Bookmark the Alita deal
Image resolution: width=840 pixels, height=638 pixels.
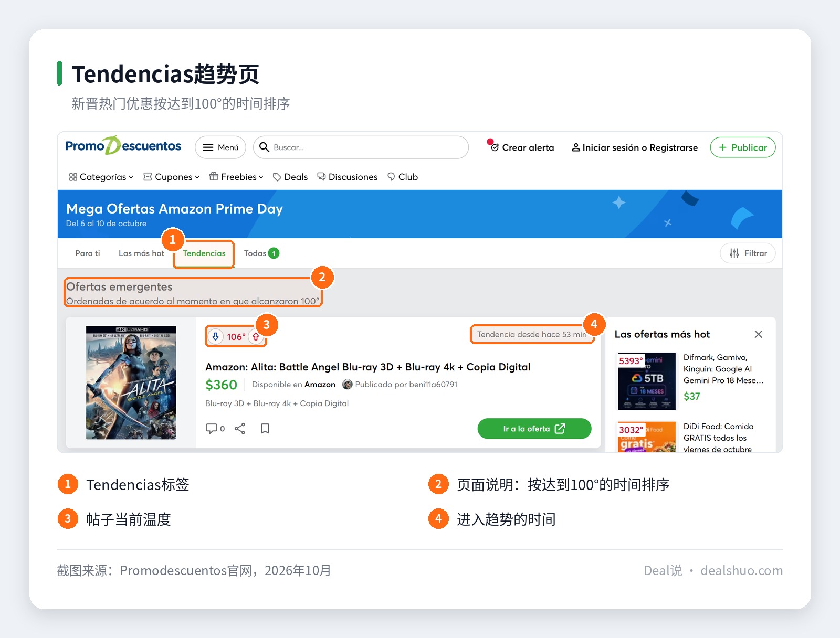(265, 429)
